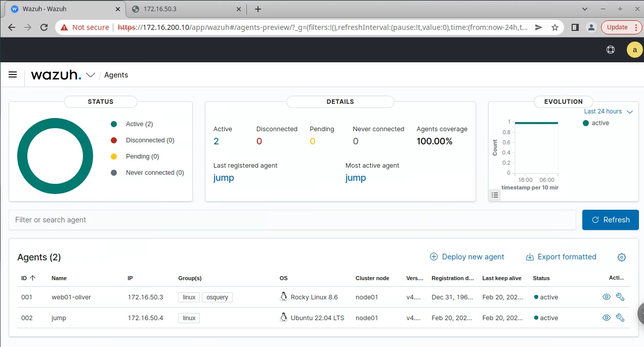Screen dimensions: 644x347
Task: Click the Chrome Update button
Action: [x=617, y=27]
